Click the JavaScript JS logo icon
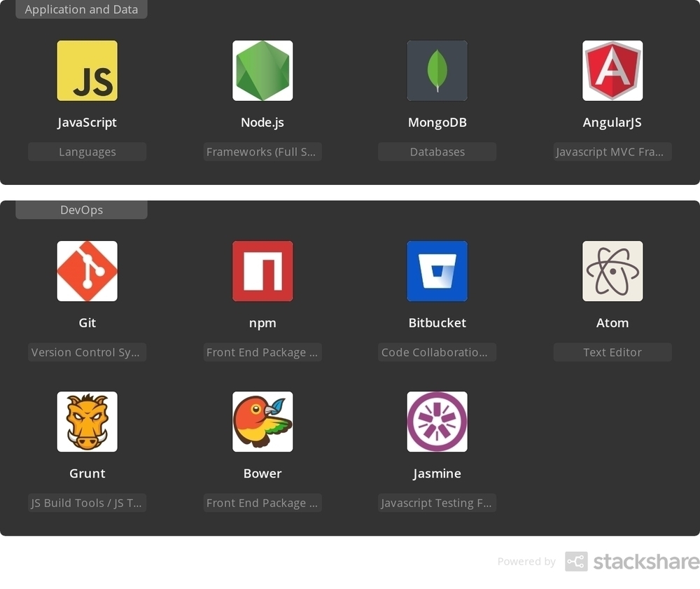The width and height of the screenshot is (700, 589). [87, 71]
